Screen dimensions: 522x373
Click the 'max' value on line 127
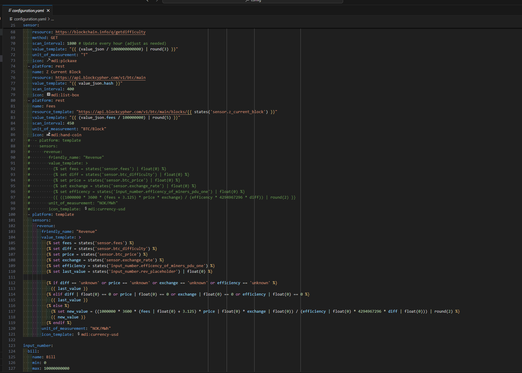[57, 368]
